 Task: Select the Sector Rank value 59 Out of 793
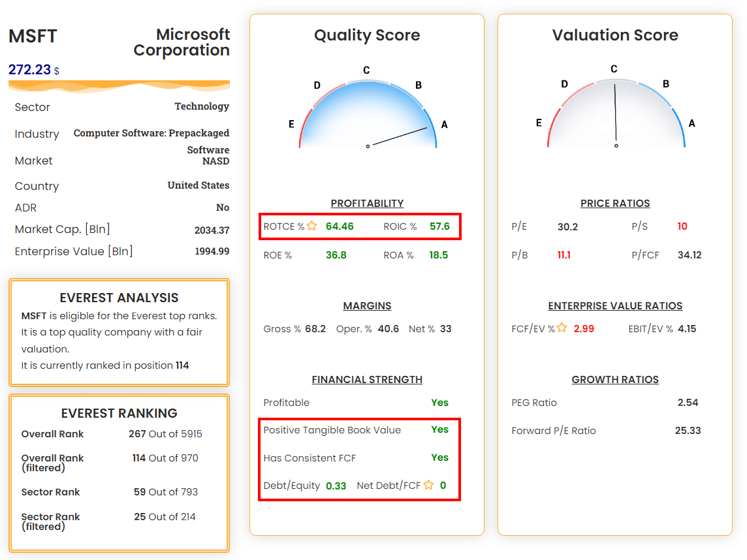[166, 492]
